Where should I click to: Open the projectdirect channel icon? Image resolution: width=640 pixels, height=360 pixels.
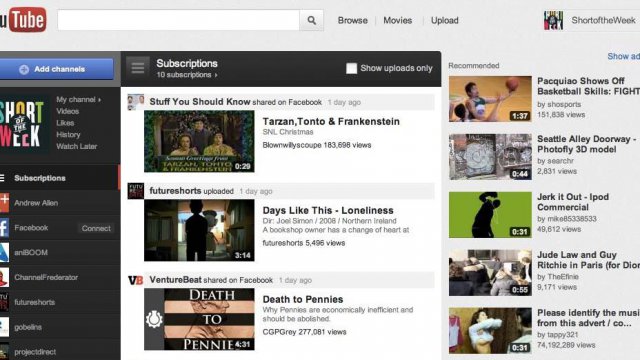[4, 351]
